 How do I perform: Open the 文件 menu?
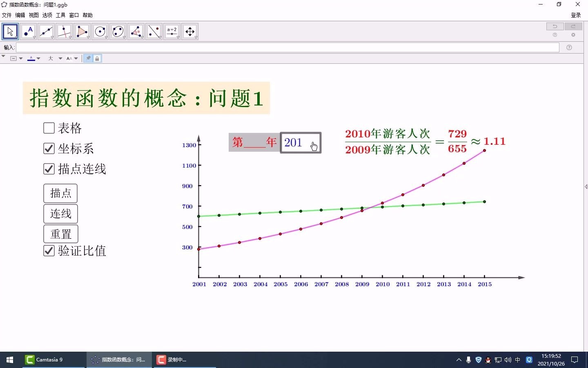click(x=7, y=15)
